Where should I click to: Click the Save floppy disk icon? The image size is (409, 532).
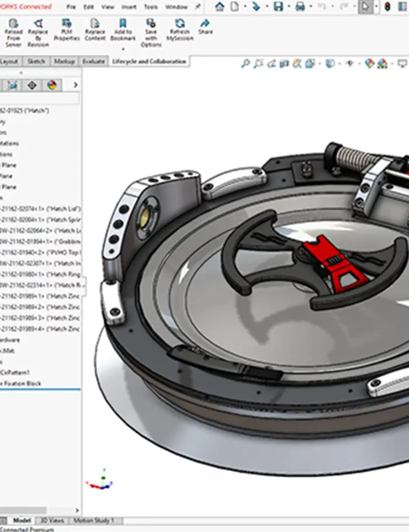278,6
